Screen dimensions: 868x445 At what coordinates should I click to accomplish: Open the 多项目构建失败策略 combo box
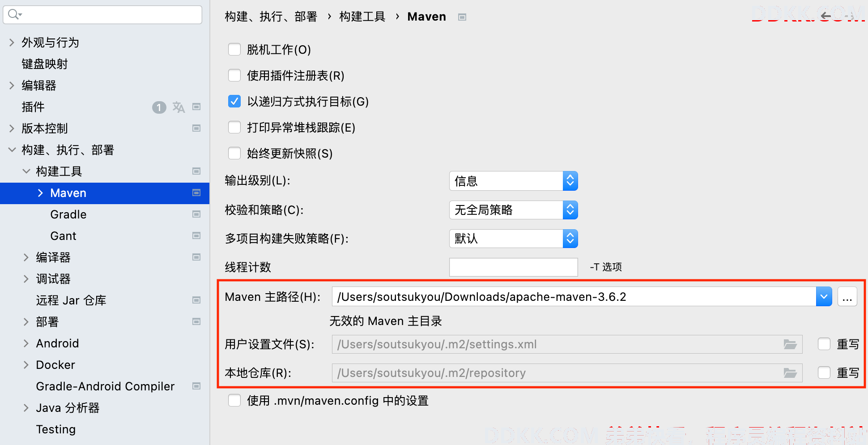click(x=513, y=238)
